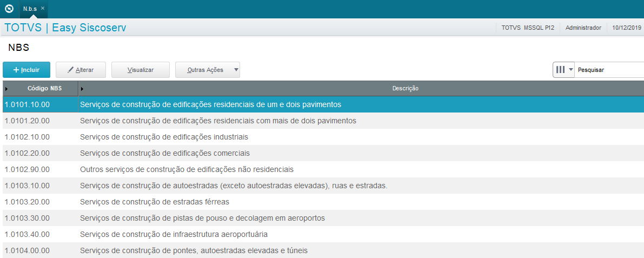
Task: Click description 'edificações comerciais'
Action: (211, 153)
